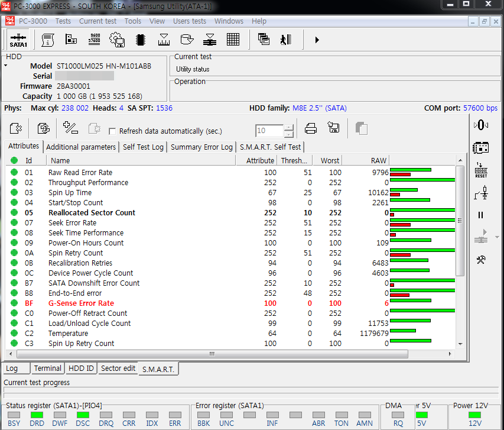Viewport: 504px width, 430px height.
Task: Click the scroll down arrow of attribute list
Action: coord(460,344)
